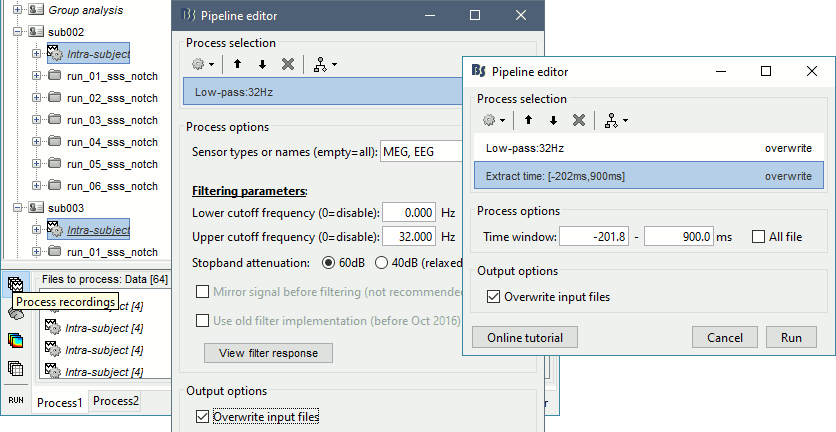Move process up in back Pipeline editor
Screen dimensions: 836x432
pyautogui.click(x=237, y=65)
